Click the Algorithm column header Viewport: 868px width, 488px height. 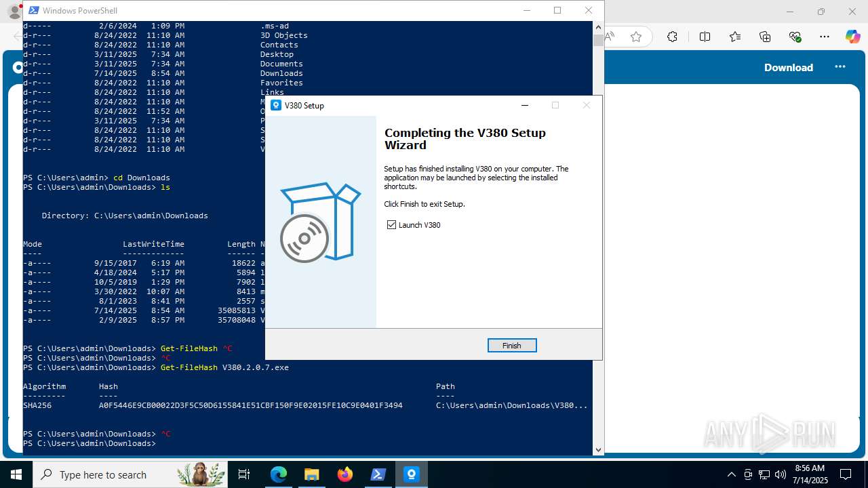pos(45,386)
